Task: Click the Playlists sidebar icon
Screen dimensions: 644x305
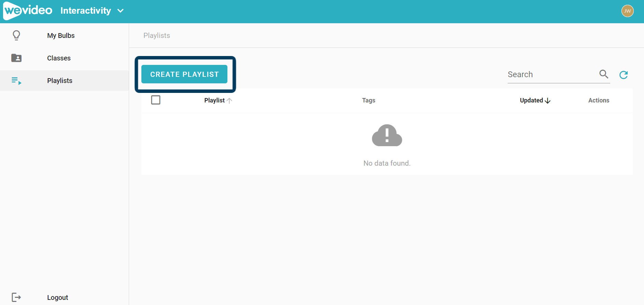Action: 16,81
